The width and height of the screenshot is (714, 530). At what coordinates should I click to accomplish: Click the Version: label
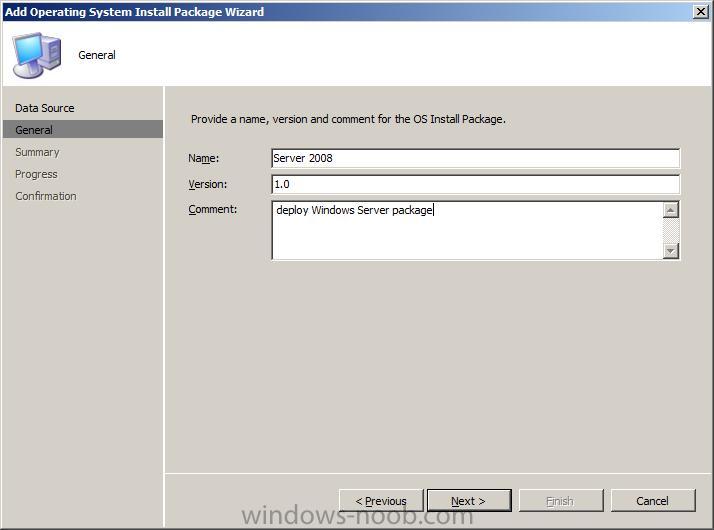208,184
